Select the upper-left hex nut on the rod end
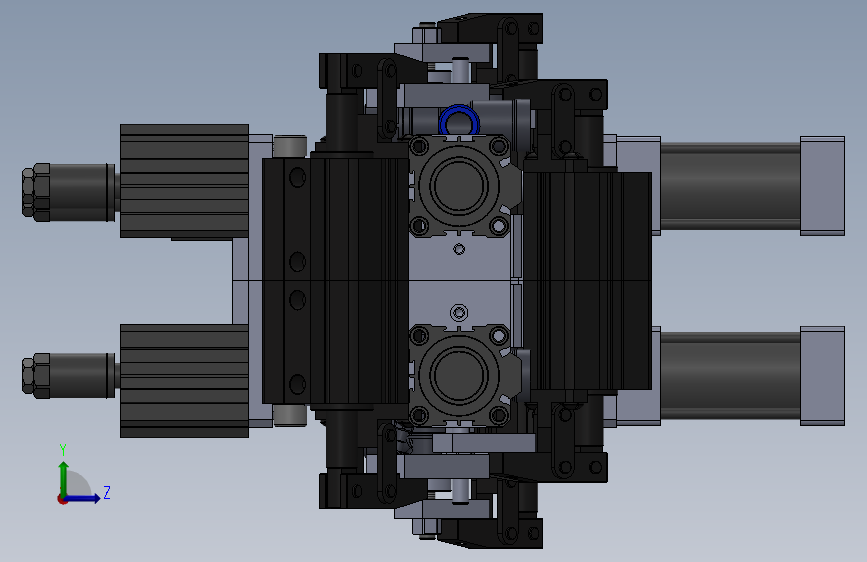 35,192
